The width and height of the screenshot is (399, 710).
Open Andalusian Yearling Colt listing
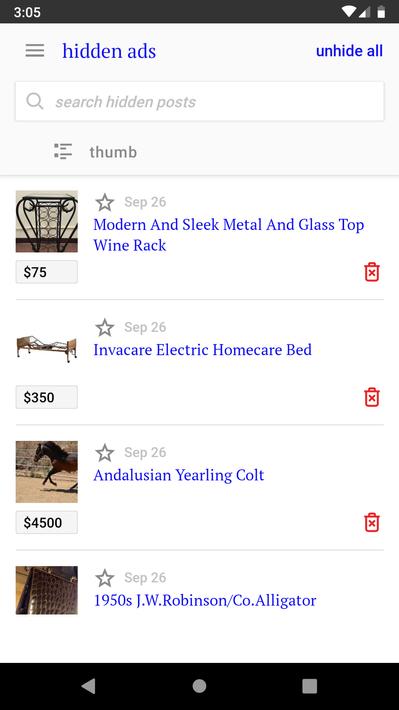(x=178, y=475)
